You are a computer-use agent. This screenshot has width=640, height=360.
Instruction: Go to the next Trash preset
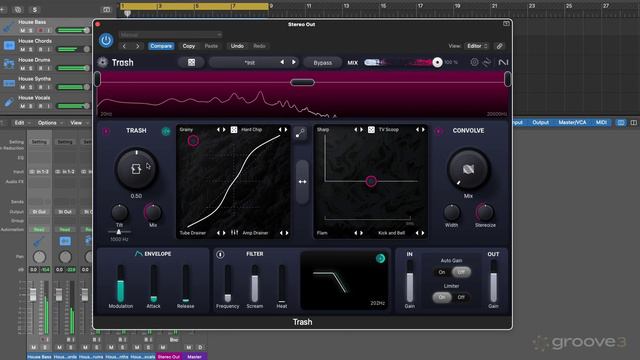(293, 62)
